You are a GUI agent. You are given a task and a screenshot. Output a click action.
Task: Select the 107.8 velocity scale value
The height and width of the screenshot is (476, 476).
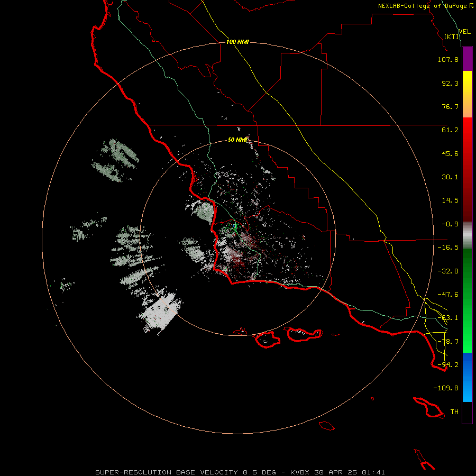pyautogui.click(x=448, y=59)
